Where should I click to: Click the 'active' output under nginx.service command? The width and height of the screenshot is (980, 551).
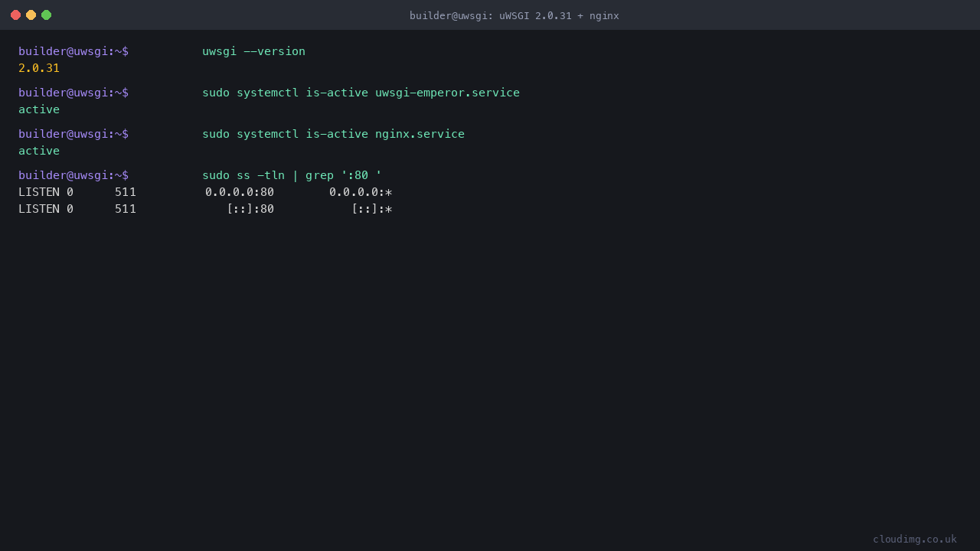pos(39,151)
